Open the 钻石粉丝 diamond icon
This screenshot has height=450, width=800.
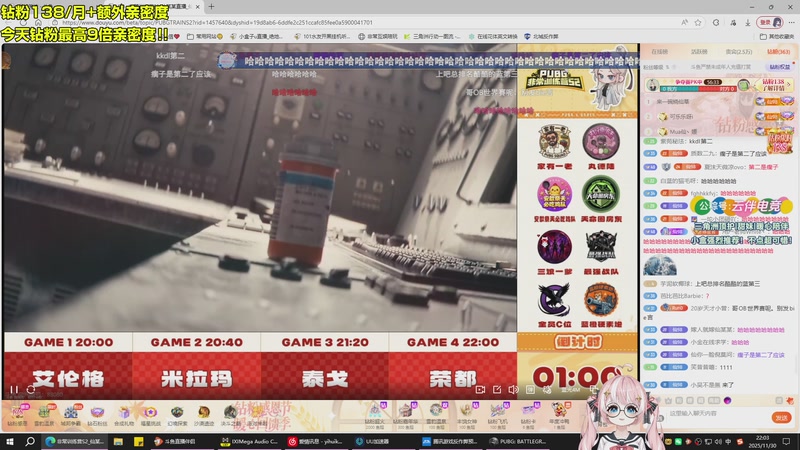click(97, 415)
